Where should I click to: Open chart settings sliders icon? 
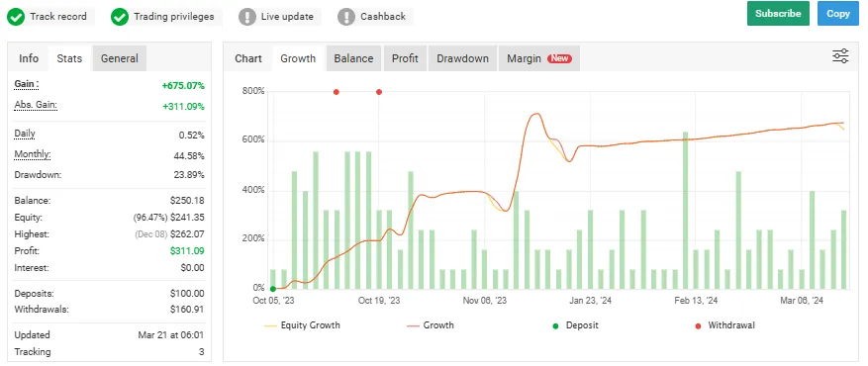(x=840, y=56)
